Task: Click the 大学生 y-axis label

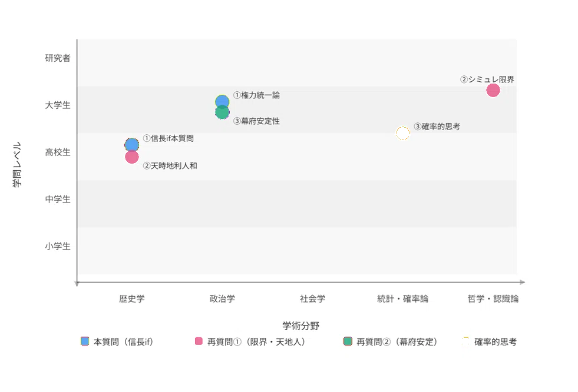Action: pos(58,105)
